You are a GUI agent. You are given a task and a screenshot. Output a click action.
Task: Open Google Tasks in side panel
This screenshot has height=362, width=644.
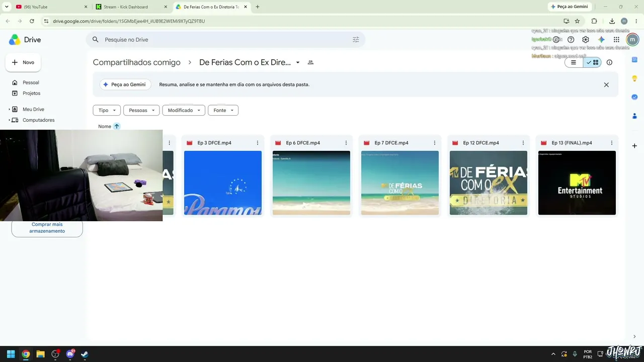click(x=634, y=97)
